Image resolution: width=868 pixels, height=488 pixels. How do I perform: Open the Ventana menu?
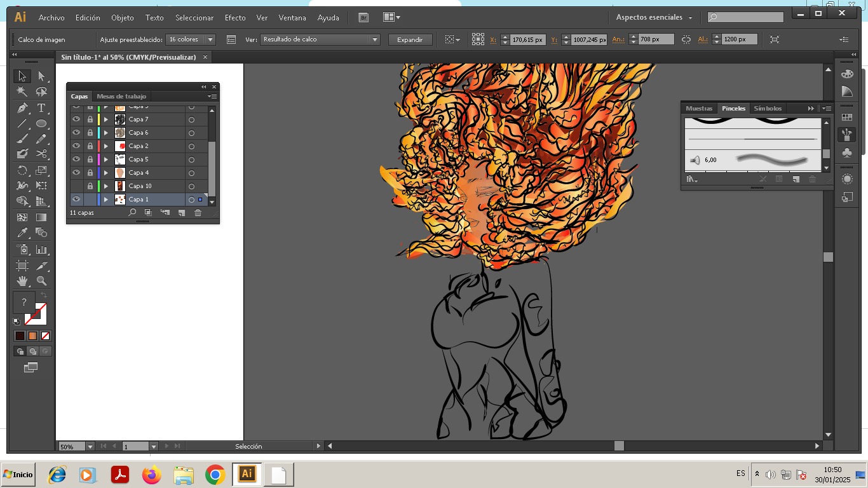point(292,18)
